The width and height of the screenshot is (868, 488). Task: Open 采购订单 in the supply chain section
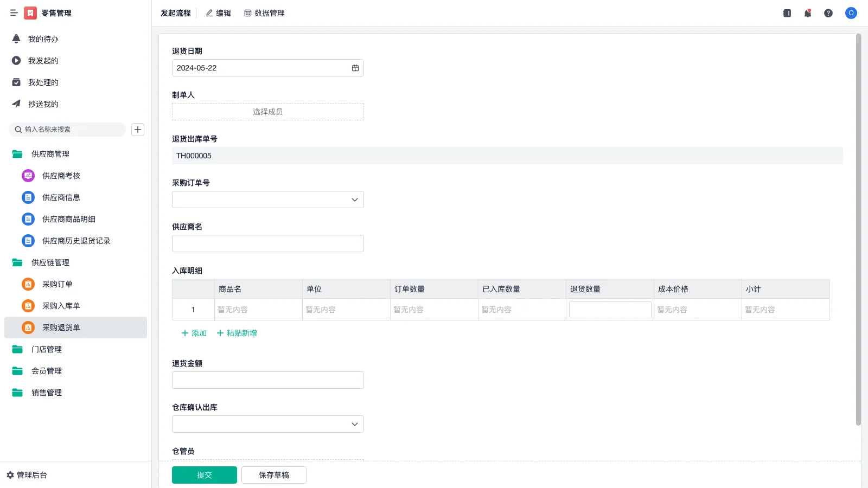click(57, 284)
